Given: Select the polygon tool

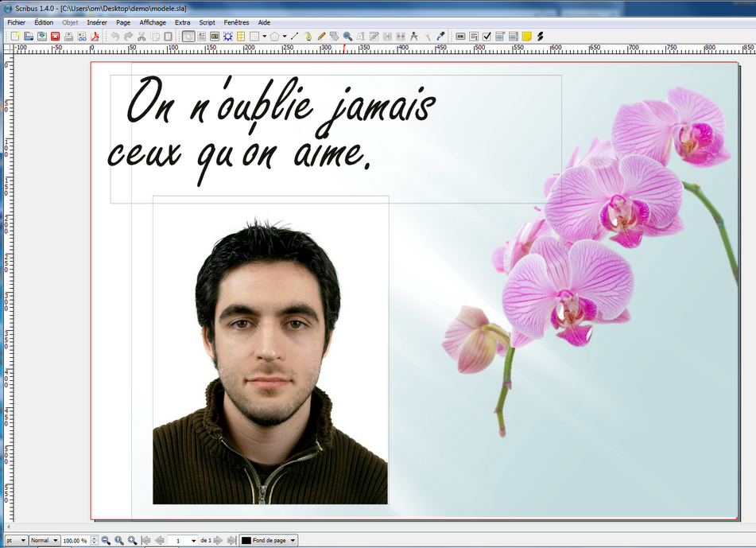Looking at the screenshot, I should point(274,36).
